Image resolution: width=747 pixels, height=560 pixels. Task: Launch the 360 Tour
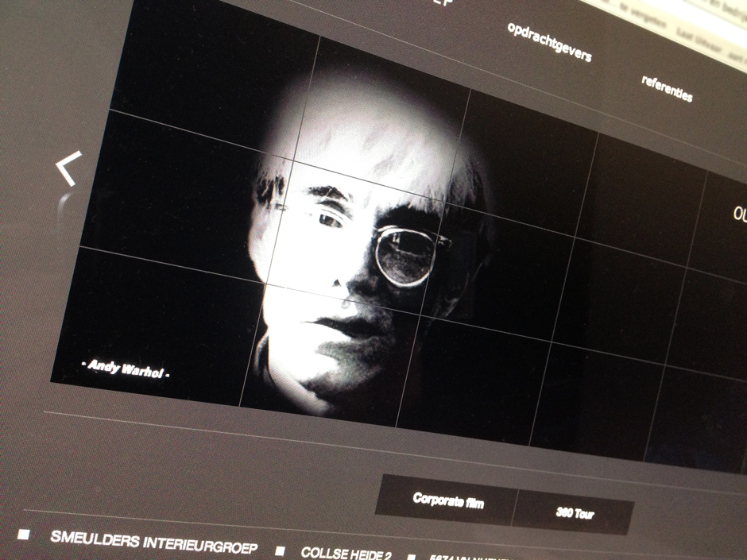575,513
